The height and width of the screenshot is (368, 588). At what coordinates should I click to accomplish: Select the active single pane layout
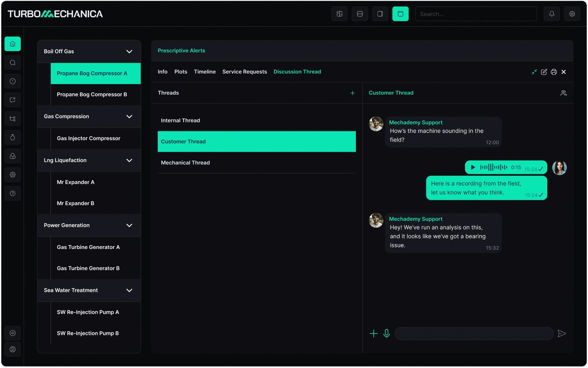[400, 14]
